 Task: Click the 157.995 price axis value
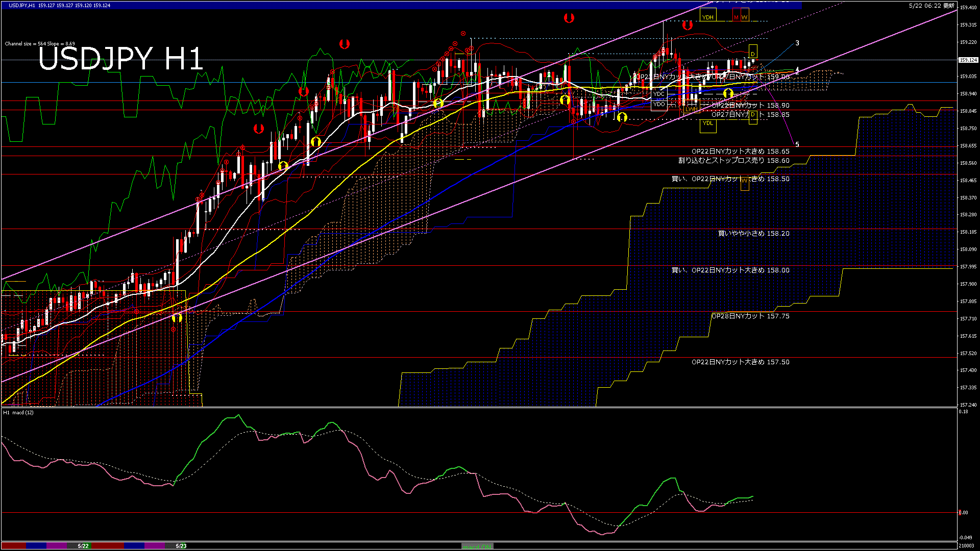click(x=968, y=267)
